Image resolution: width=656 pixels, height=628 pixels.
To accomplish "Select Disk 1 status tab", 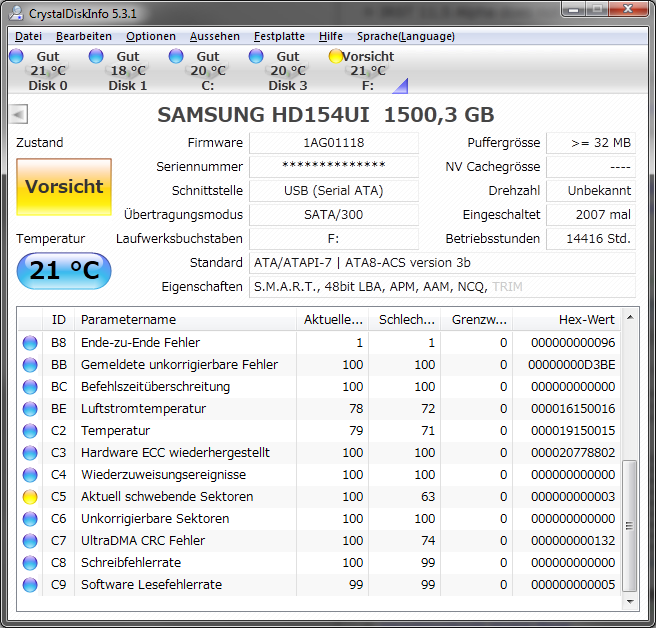I will coord(128,71).
